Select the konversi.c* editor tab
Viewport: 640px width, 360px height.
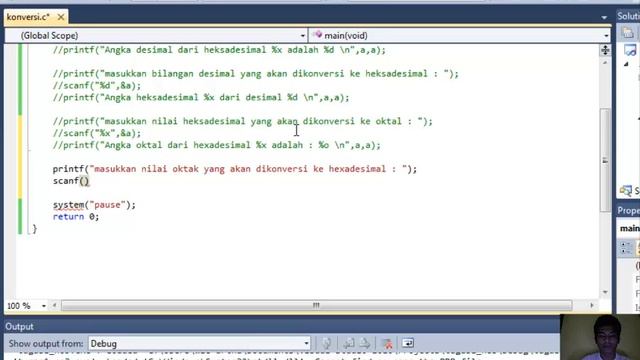click(x=28, y=17)
